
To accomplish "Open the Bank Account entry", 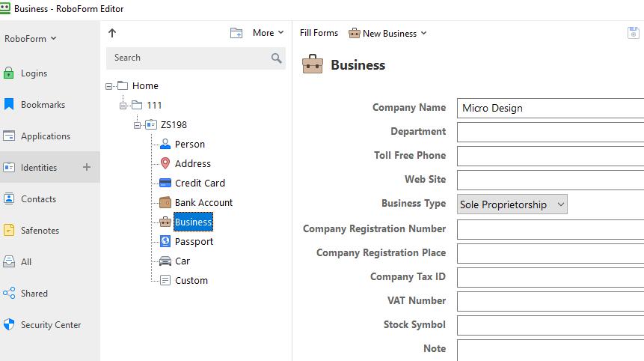I will click(203, 202).
